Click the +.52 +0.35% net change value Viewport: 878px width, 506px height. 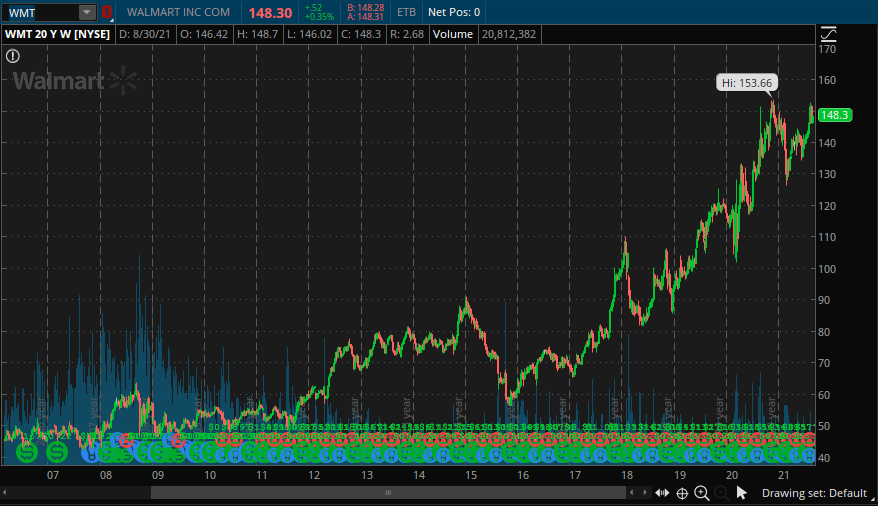[x=319, y=12]
